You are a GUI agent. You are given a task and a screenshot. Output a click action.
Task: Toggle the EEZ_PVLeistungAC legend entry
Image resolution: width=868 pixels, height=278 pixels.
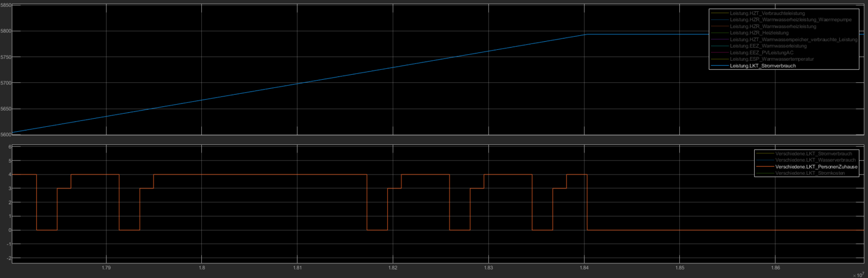pyautogui.click(x=761, y=53)
